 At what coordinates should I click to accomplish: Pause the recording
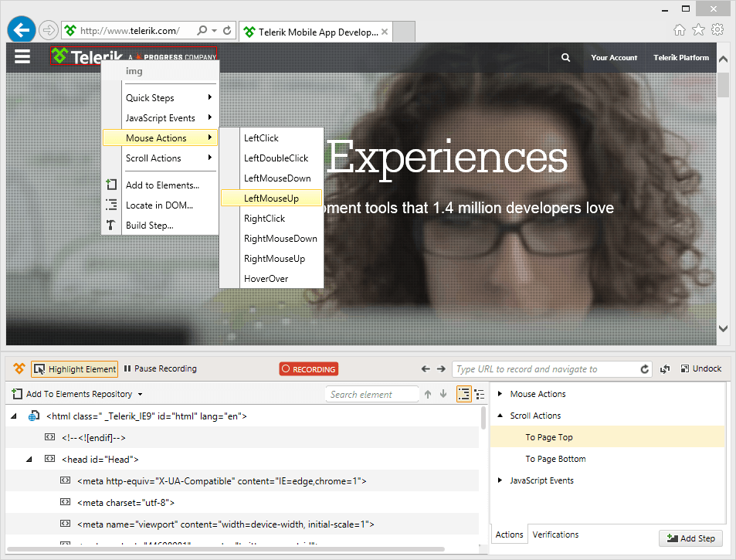(161, 369)
